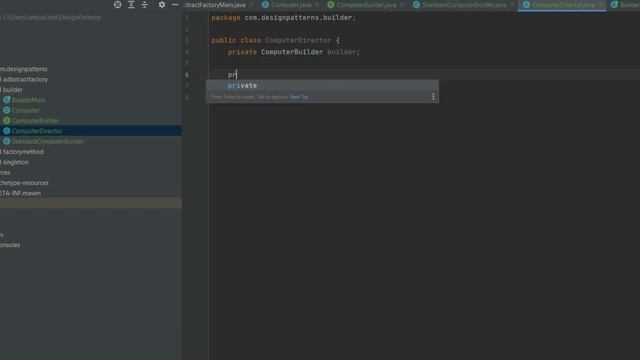Click the Computer class icon in tree
Image resolution: width=640 pixels, height=360 pixels.
[7, 110]
